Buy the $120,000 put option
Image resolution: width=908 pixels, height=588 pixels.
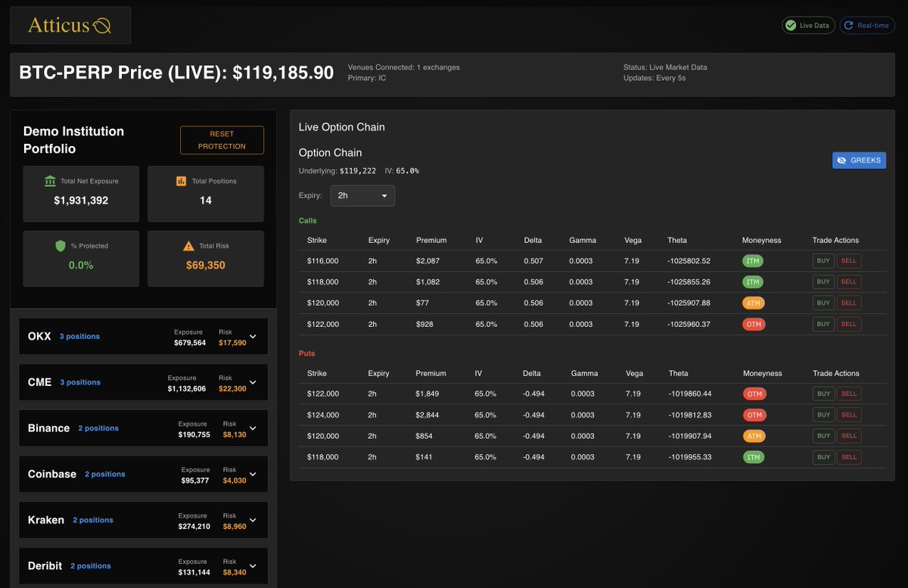pos(823,436)
